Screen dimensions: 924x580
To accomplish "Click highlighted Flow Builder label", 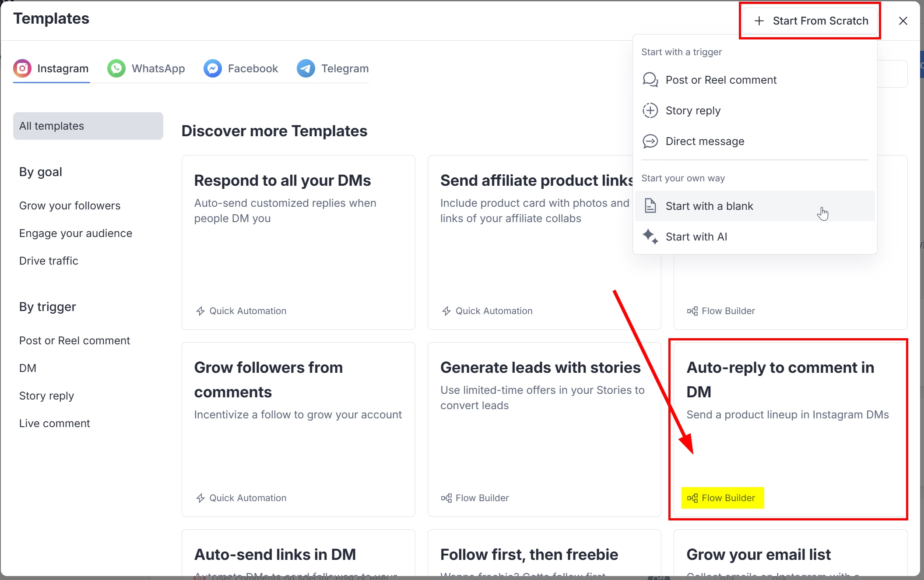I will tap(722, 498).
